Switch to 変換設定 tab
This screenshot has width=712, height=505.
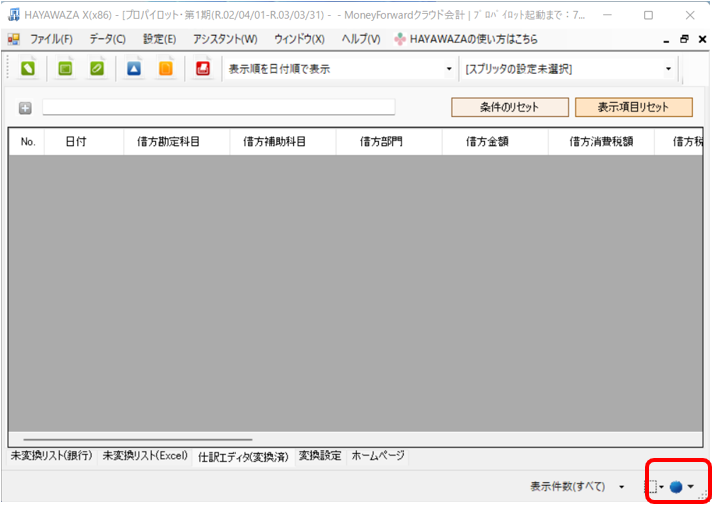click(320, 455)
